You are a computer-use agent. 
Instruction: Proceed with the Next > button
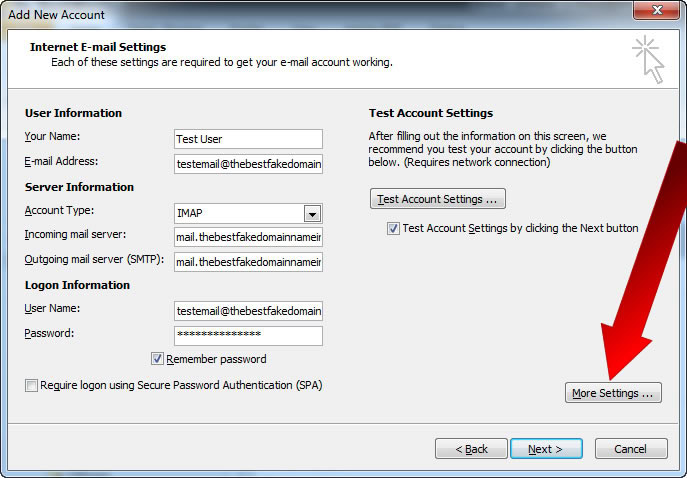[546, 449]
